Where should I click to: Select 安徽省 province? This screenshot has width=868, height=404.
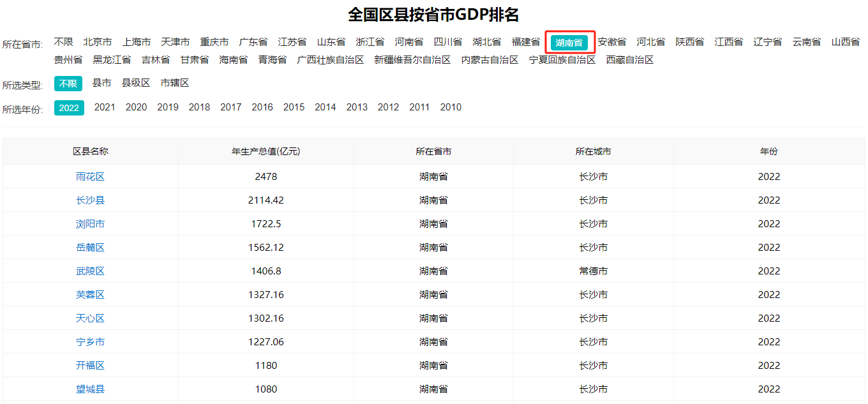[611, 41]
